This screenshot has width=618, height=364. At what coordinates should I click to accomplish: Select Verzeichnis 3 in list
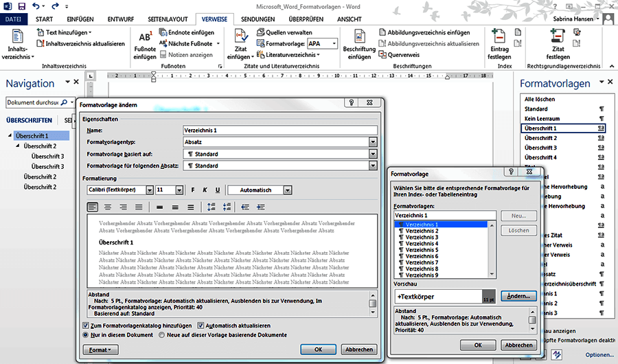tap(422, 237)
